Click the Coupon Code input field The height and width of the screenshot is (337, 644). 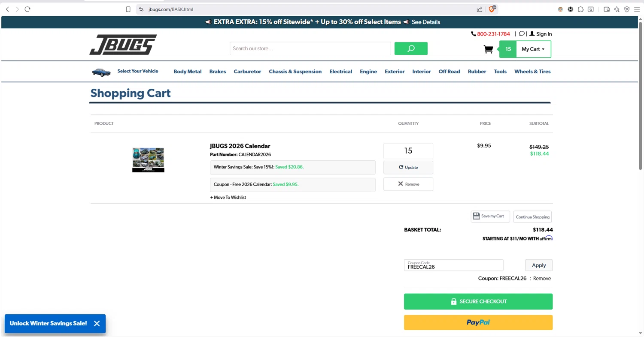coord(453,265)
